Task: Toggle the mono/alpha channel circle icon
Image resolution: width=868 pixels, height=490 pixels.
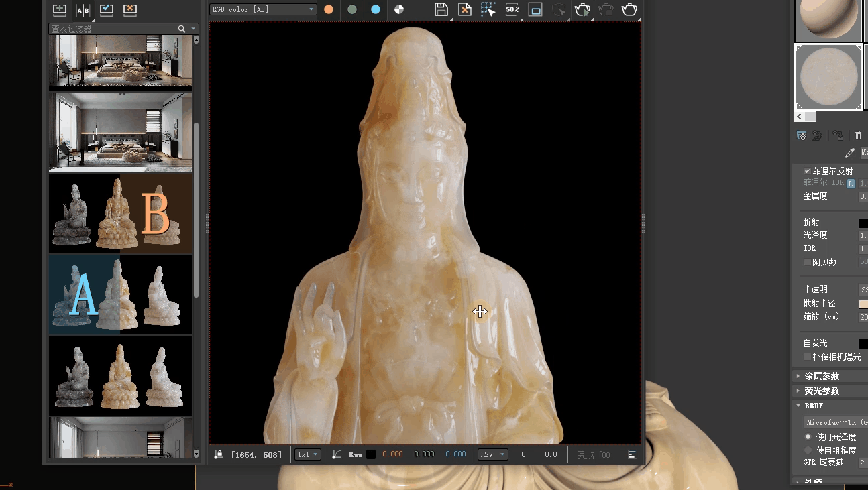Action: coord(399,9)
